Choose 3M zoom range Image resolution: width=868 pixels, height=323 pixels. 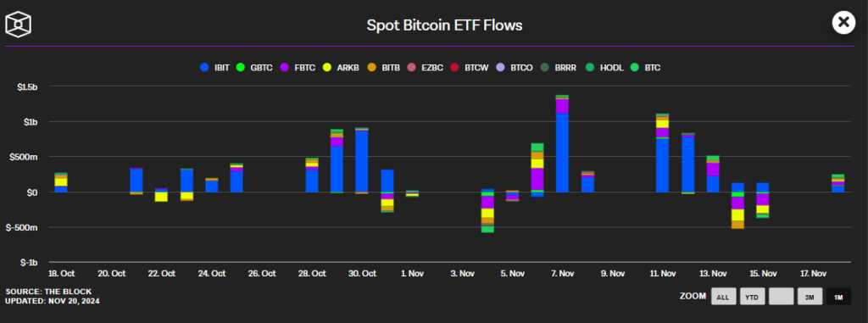(810, 297)
